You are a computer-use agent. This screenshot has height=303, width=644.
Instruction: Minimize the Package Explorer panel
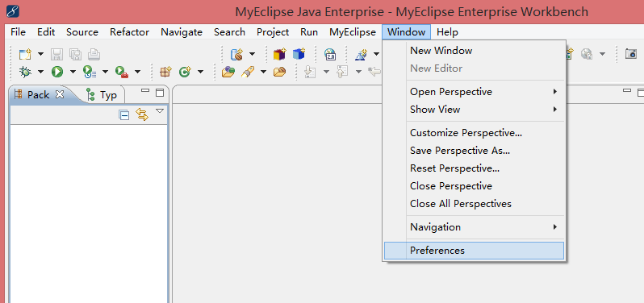click(145, 91)
